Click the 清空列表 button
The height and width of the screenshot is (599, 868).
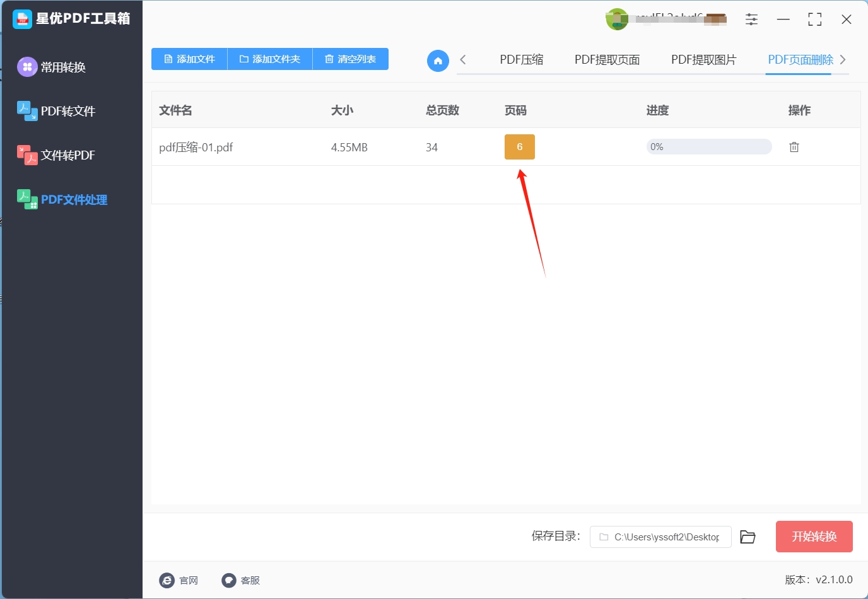pyautogui.click(x=351, y=59)
